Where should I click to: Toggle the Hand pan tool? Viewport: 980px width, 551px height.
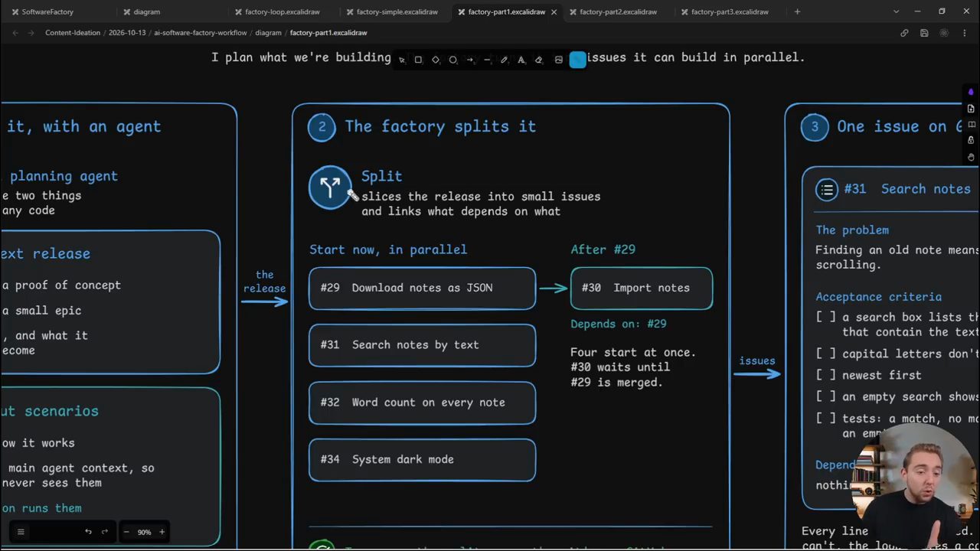click(971, 157)
